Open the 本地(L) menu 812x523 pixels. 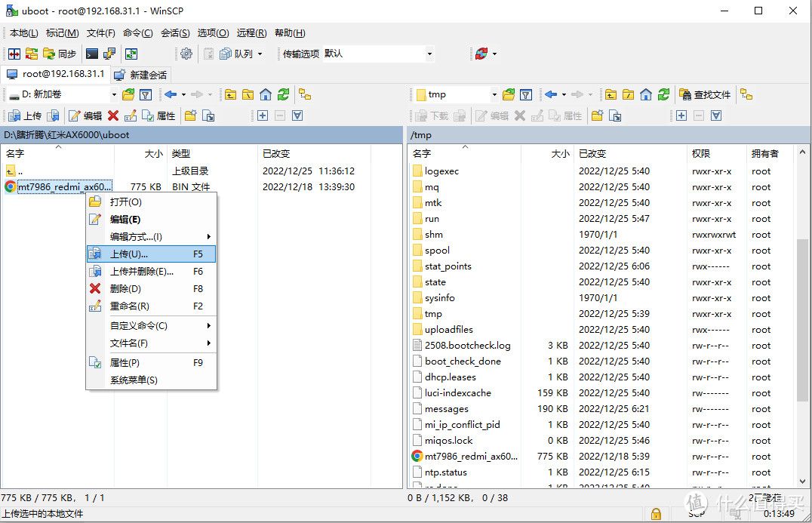point(24,33)
